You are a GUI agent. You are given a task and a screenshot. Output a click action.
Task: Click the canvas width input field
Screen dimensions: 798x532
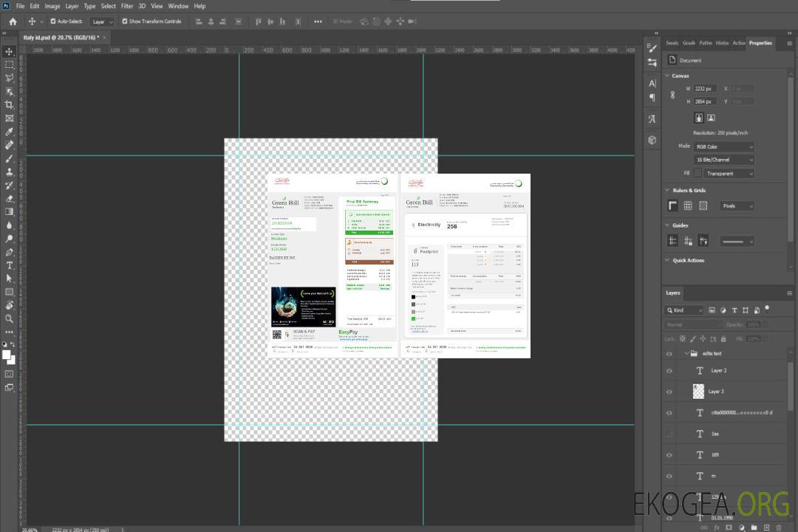click(x=705, y=89)
